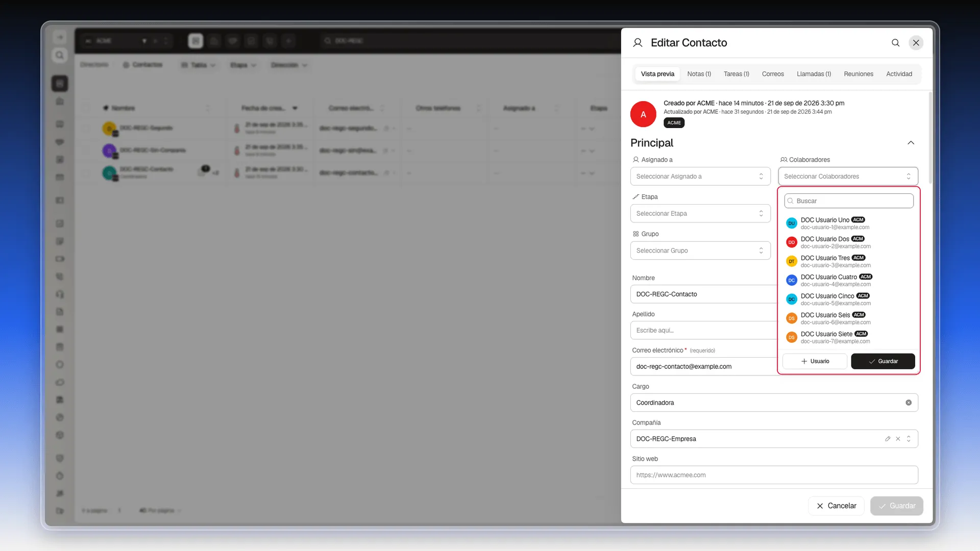This screenshot has width=980, height=551.
Task: Clear the Cargo field value Coordinadora
Action: point(909,403)
